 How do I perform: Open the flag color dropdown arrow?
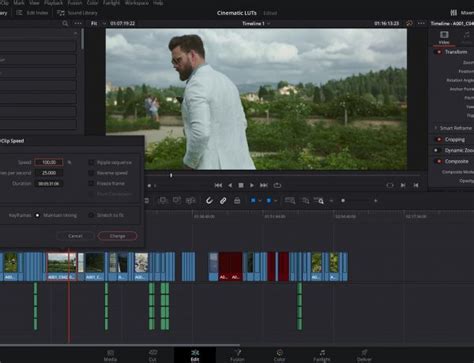259,201
